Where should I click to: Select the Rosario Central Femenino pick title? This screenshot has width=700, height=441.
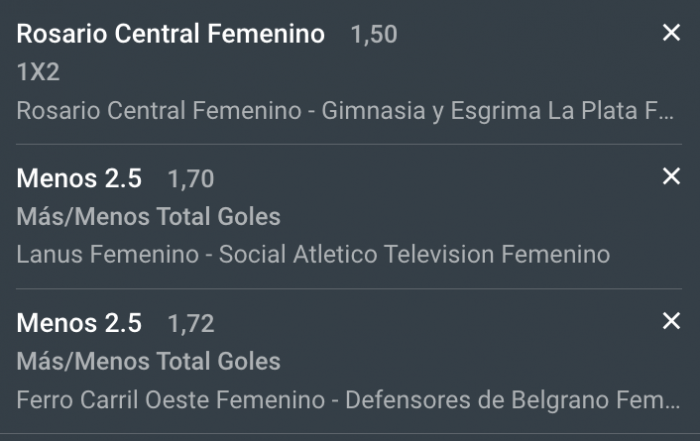[170, 34]
